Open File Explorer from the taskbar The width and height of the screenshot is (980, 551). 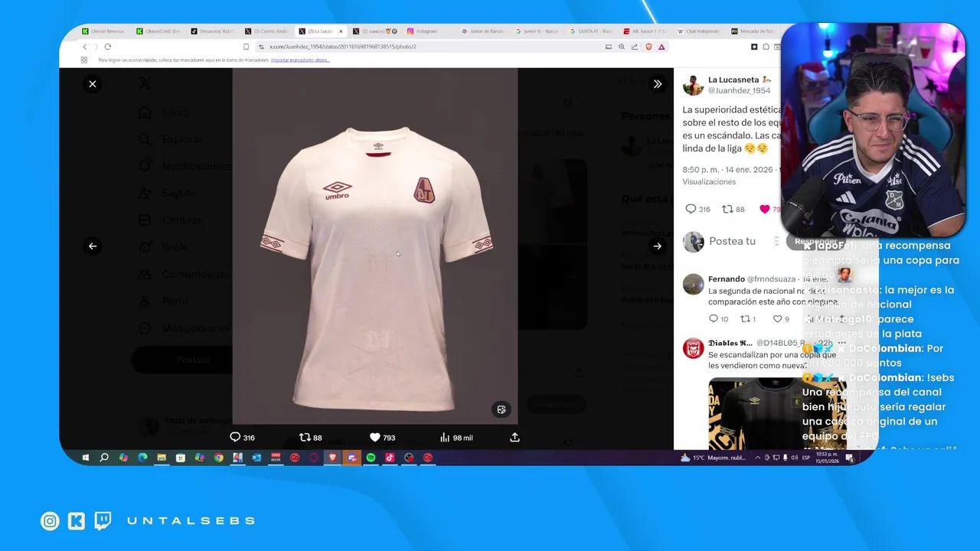coord(162,458)
